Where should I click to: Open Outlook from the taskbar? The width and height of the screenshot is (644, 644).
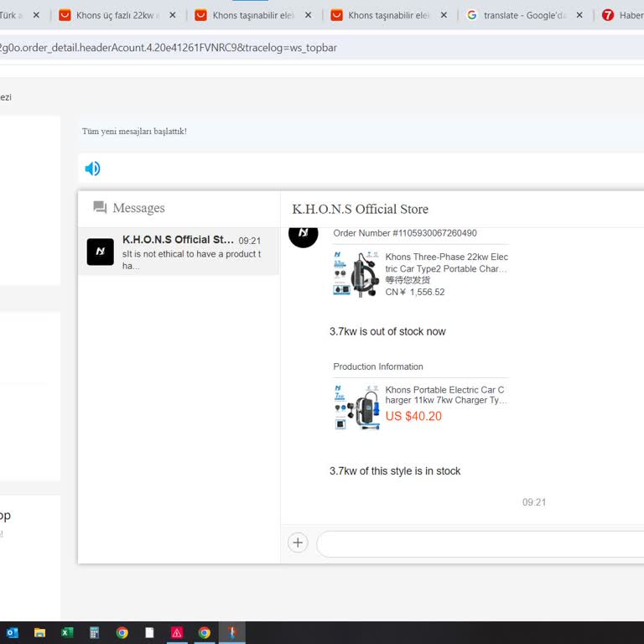pyautogui.click(x=13, y=633)
